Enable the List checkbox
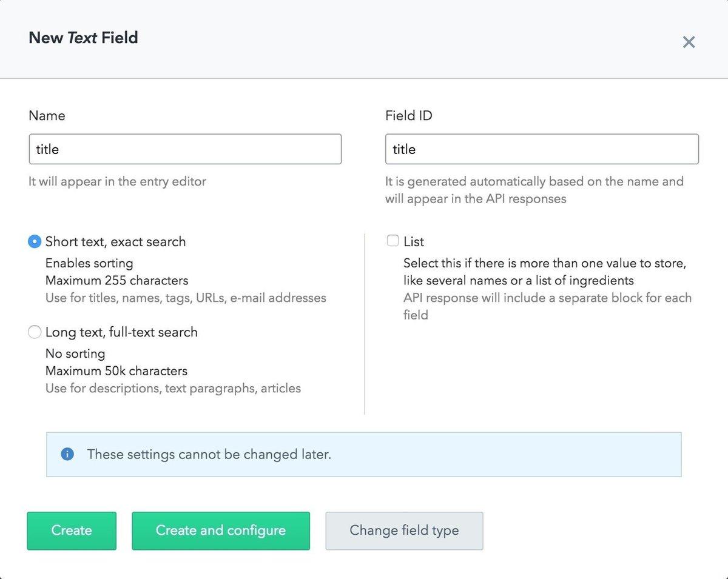The height and width of the screenshot is (579, 728). pos(393,241)
